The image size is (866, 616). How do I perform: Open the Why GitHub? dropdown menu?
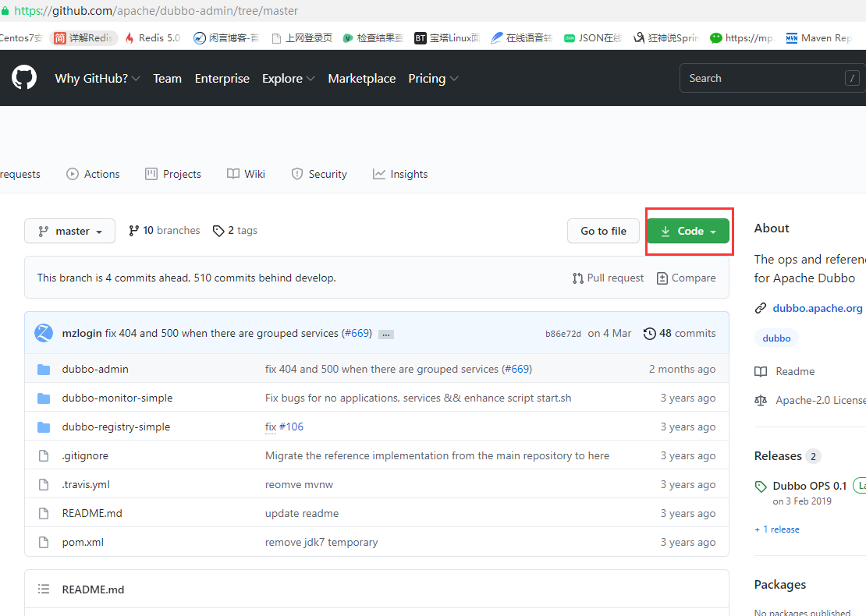[98, 79]
